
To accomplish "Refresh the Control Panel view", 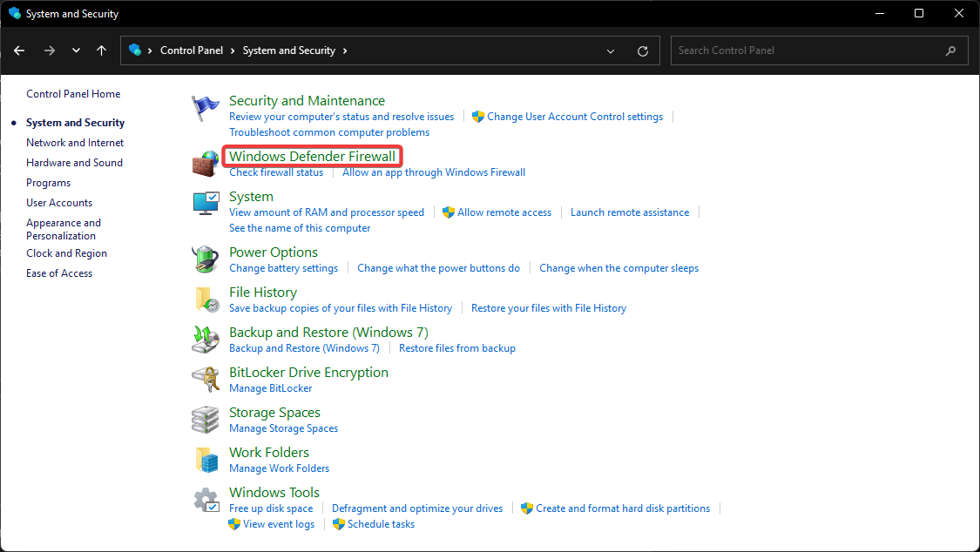I will point(643,51).
